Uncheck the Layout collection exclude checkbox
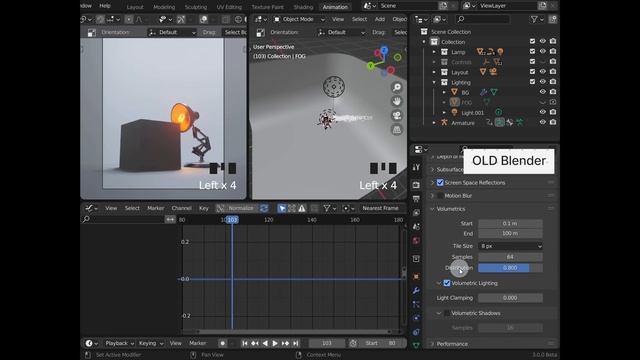The image size is (640, 360). tap(532, 71)
